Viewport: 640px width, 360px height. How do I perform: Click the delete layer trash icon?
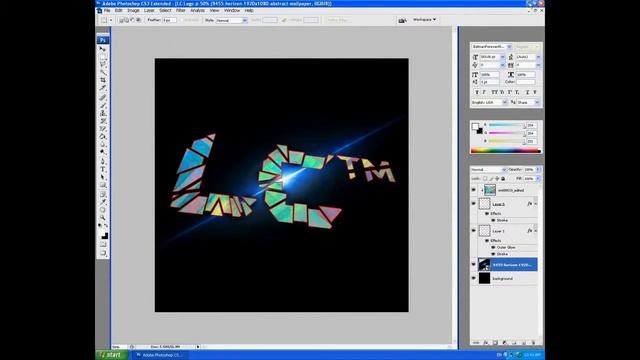[533, 343]
